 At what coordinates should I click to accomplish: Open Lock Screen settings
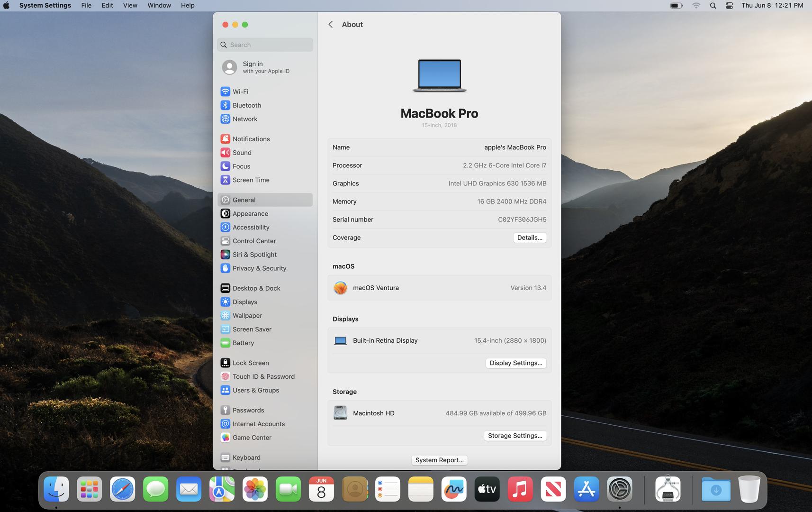click(x=265, y=363)
